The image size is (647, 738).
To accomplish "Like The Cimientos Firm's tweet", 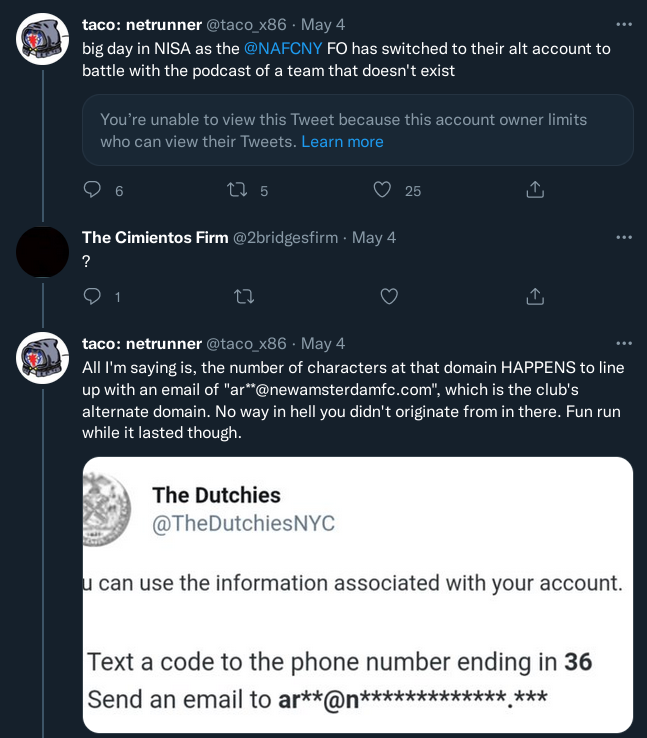I will coord(389,296).
